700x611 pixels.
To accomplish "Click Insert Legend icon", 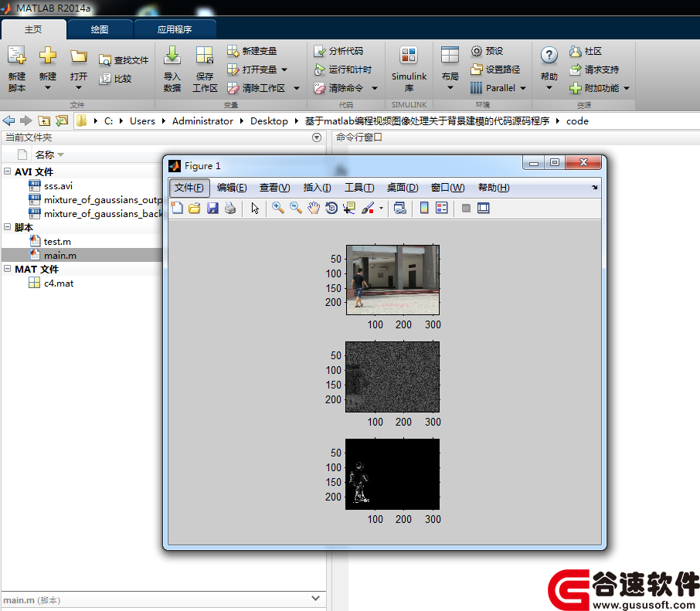I will point(441,208).
